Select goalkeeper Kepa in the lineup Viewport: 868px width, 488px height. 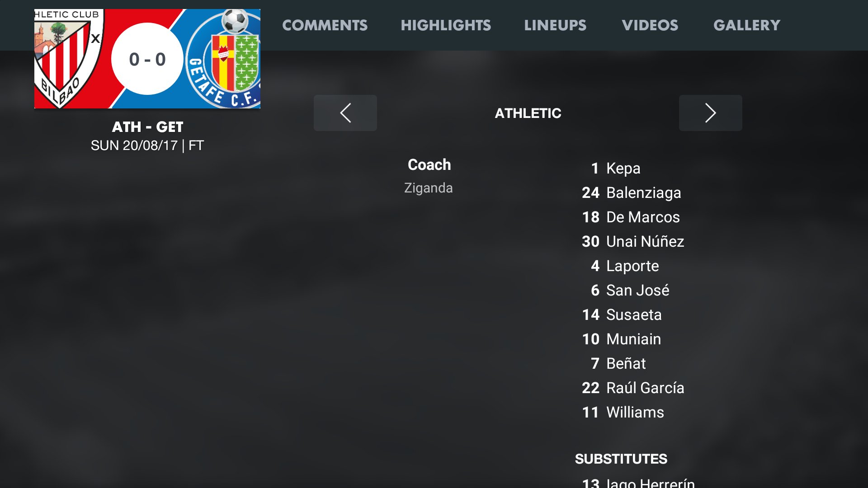(616, 168)
